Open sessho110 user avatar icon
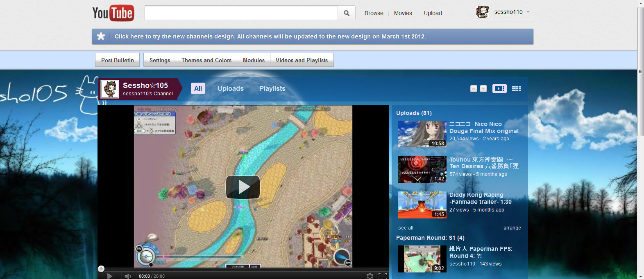This screenshot has height=279, width=644. pyautogui.click(x=483, y=12)
